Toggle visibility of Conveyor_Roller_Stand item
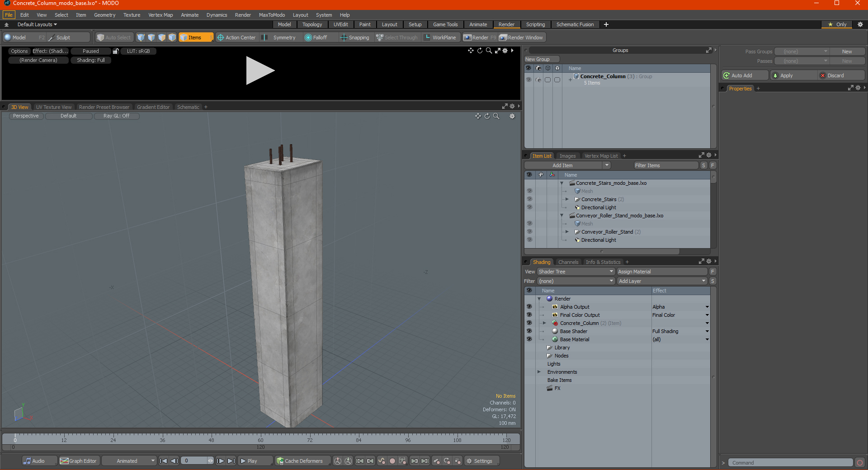Viewport: 868px width, 470px height. coord(529,232)
